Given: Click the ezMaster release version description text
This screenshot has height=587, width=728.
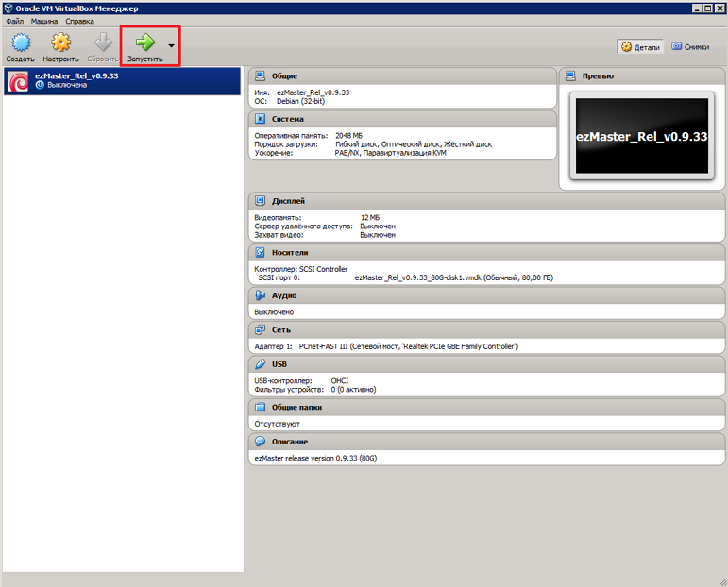Looking at the screenshot, I should coord(315,458).
